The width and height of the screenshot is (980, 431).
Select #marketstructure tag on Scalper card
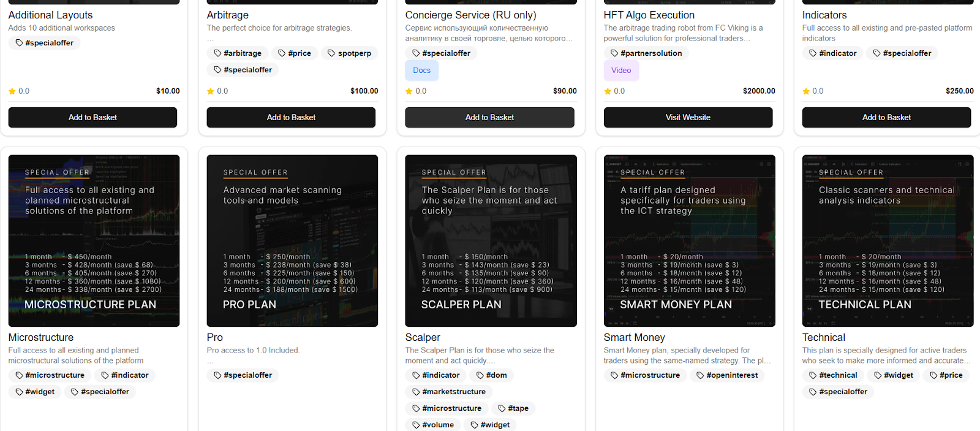[449, 392]
